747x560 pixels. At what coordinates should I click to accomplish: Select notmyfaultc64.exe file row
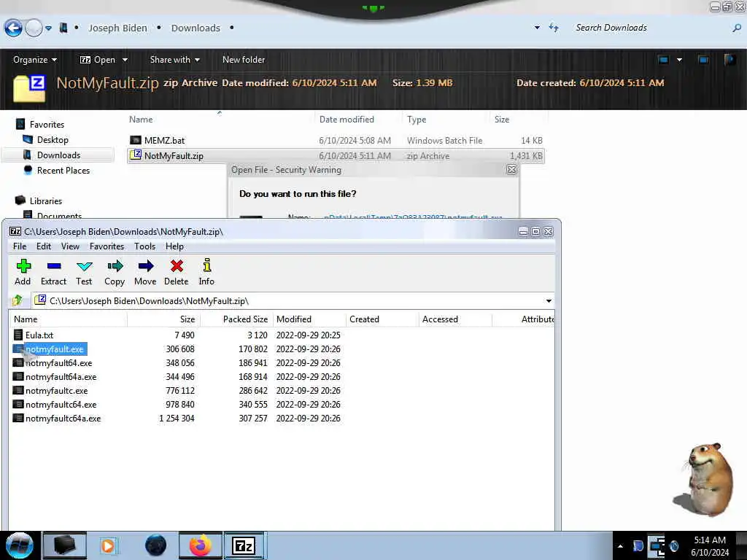[177, 404]
